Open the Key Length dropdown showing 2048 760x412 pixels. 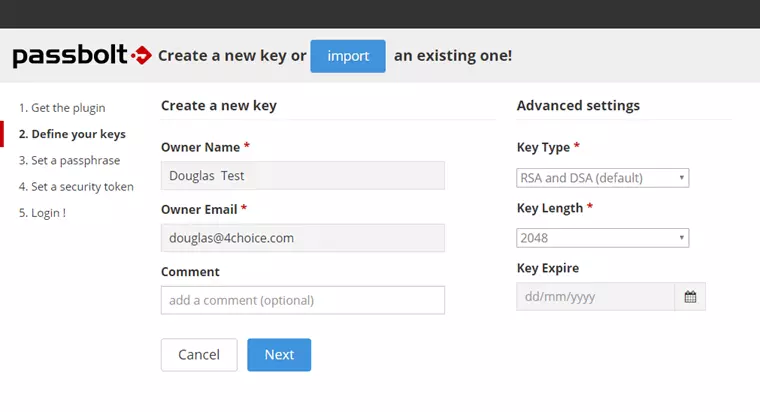(602, 238)
